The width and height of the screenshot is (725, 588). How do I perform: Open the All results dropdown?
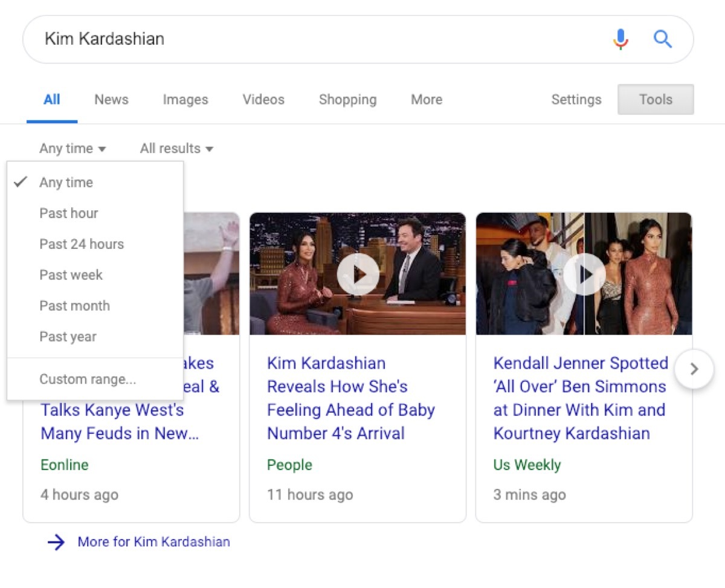(x=175, y=148)
